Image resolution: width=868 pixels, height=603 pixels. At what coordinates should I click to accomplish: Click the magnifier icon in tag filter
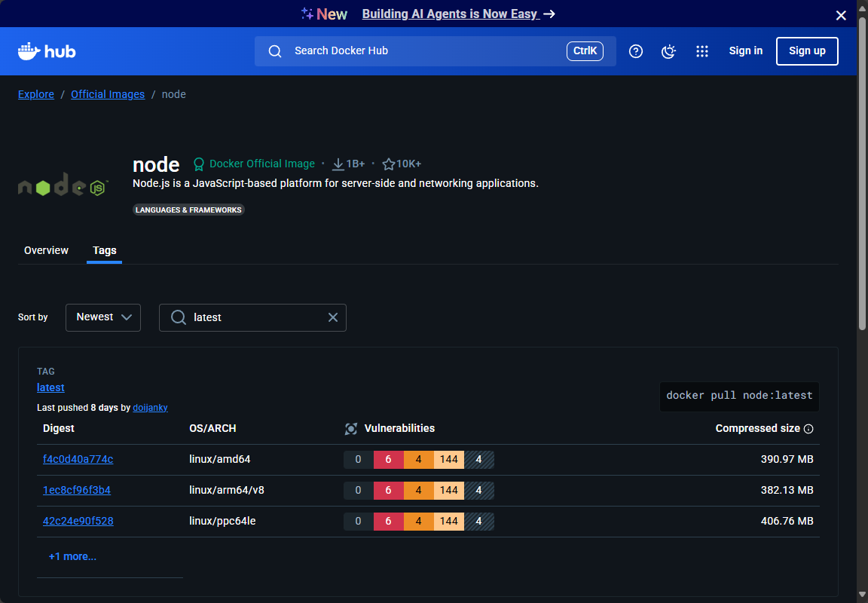179,317
